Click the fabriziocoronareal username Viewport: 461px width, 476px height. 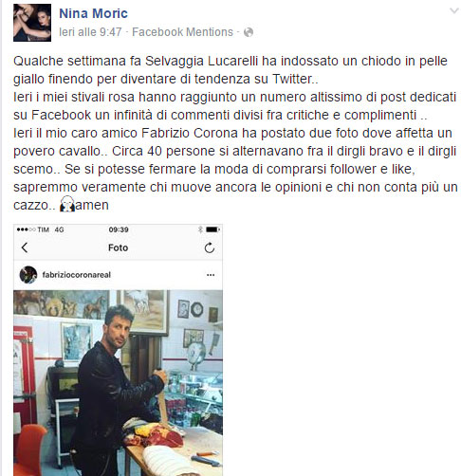(x=77, y=275)
